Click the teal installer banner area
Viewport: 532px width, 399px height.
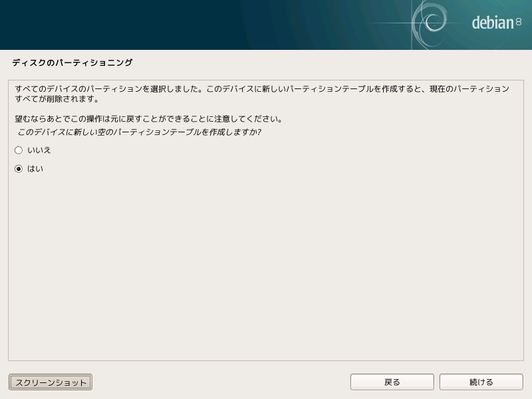click(199, 23)
